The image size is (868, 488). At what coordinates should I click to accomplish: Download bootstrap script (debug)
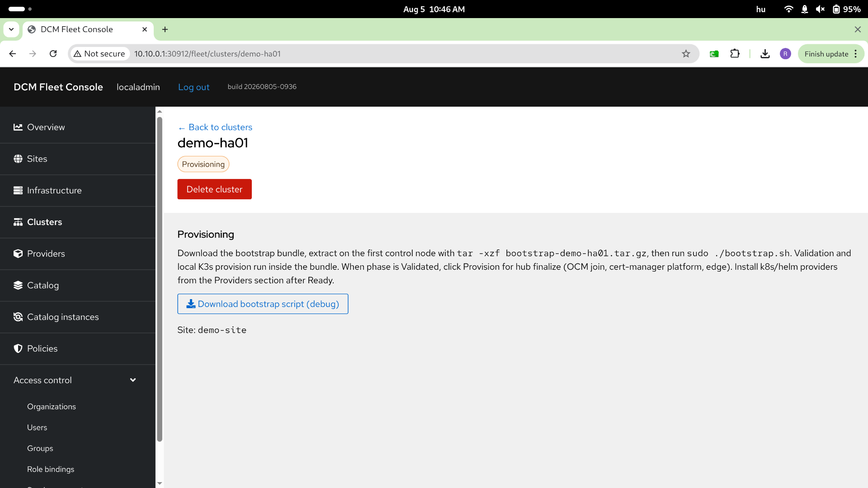(263, 304)
